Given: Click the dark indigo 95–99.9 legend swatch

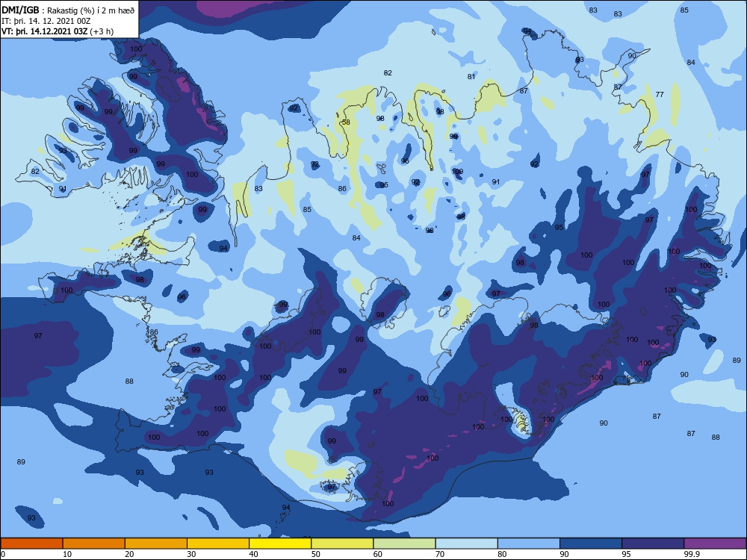Looking at the screenshot, I should click(653, 544).
